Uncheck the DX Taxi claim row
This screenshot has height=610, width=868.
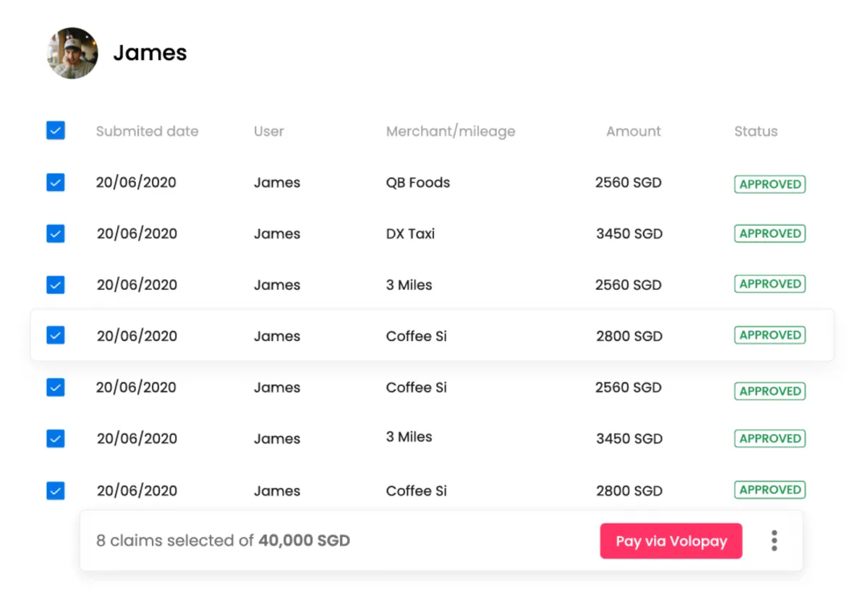56,233
